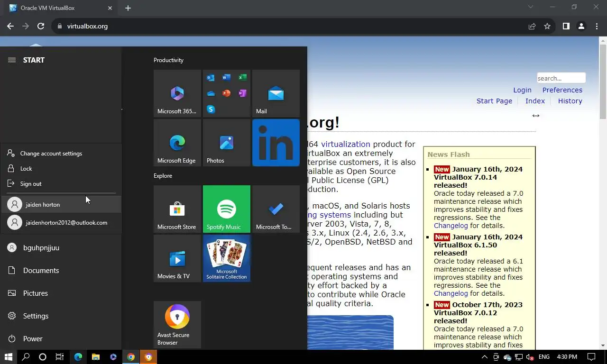
Task: Open the Mail tile
Action: (276, 93)
